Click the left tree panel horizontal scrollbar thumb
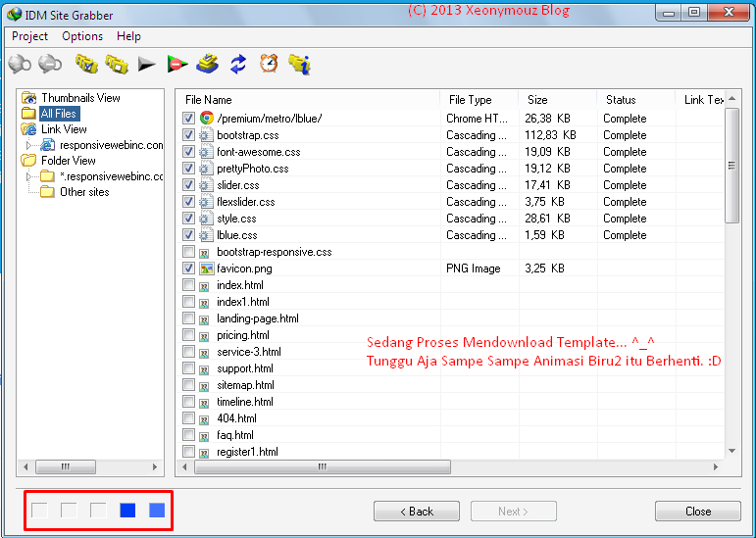The height and width of the screenshot is (538, 756). pos(66,466)
